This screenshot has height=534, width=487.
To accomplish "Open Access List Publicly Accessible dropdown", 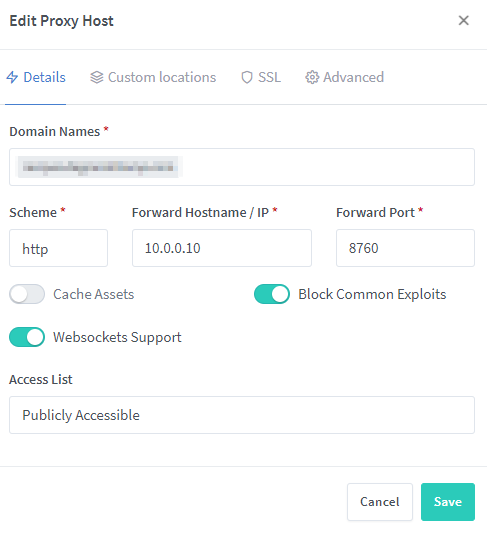I will (x=242, y=415).
